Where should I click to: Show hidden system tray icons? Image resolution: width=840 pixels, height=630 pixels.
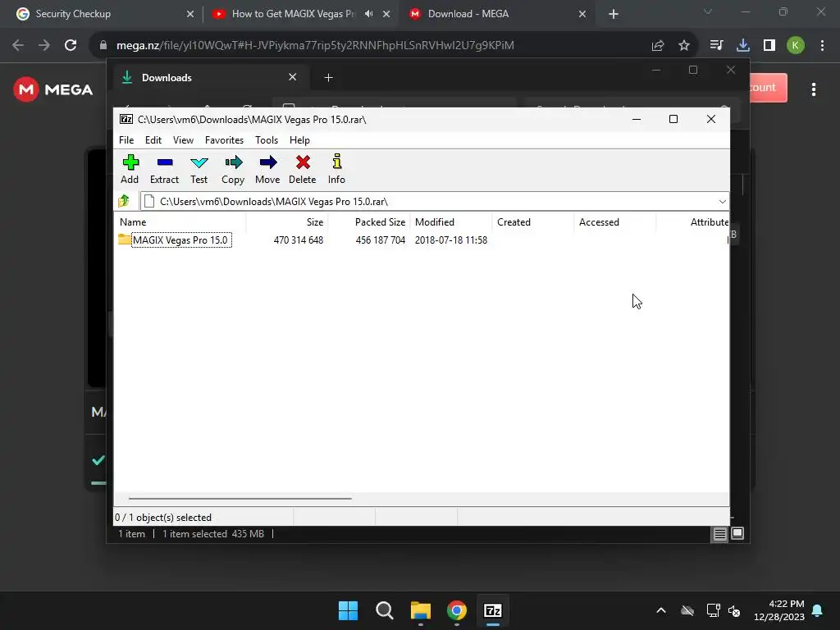coord(661,610)
